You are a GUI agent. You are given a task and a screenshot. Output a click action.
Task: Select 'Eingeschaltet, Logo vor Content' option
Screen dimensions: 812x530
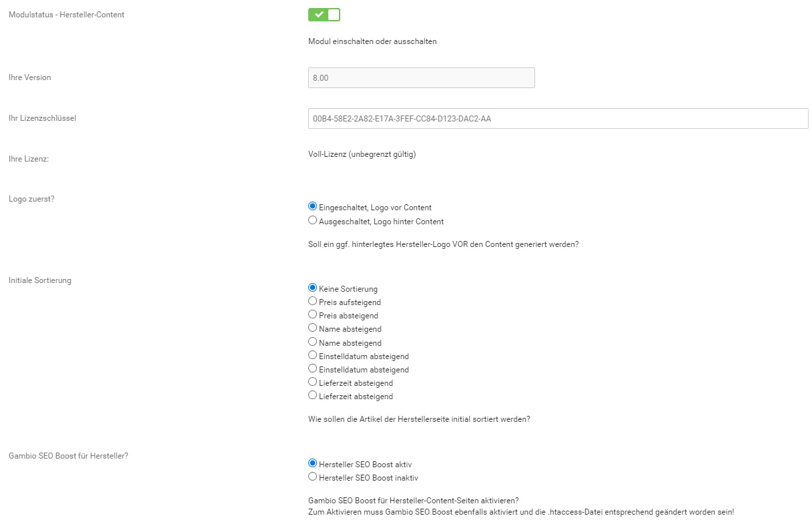point(312,207)
